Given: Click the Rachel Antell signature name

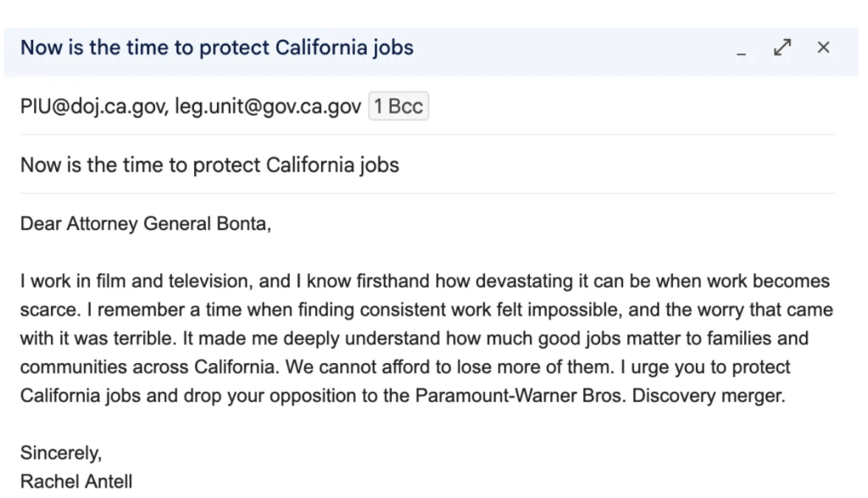Looking at the screenshot, I should pyautogui.click(x=76, y=481).
